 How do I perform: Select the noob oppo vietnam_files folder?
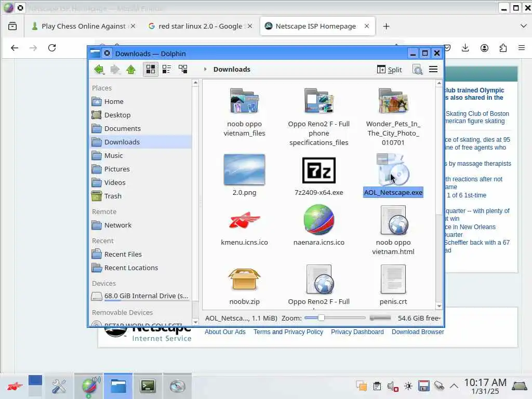(244, 112)
